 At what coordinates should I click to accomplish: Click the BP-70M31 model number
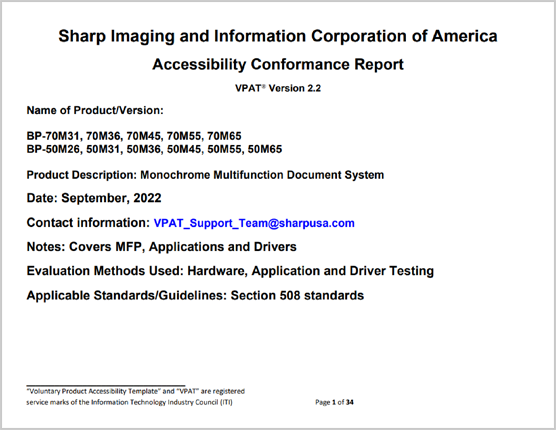point(54,136)
